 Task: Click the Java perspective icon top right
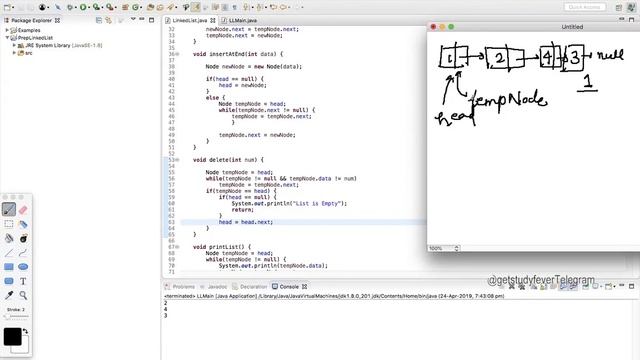(631, 7)
